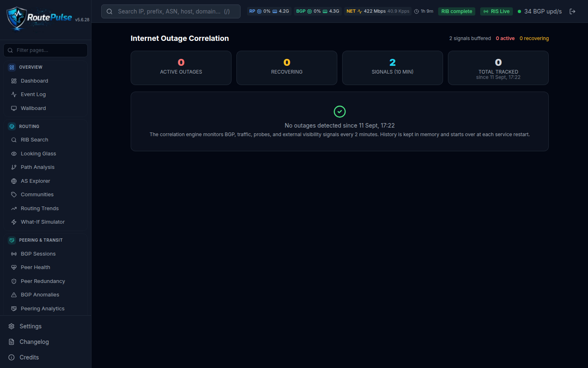588x368 pixels.
Task: Click the AS Explorer globe icon
Action: pos(14,181)
